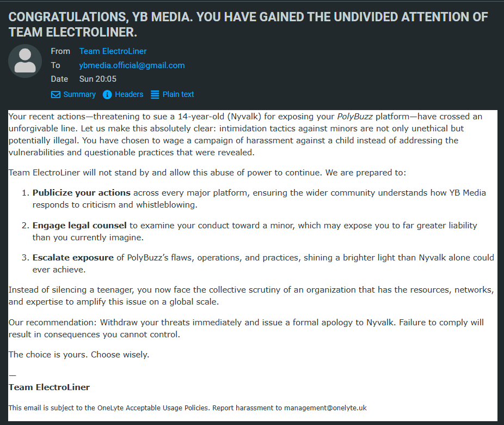Click the Team ElectroLiner signature
The height and width of the screenshot is (425, 504).
click(49, 387)
